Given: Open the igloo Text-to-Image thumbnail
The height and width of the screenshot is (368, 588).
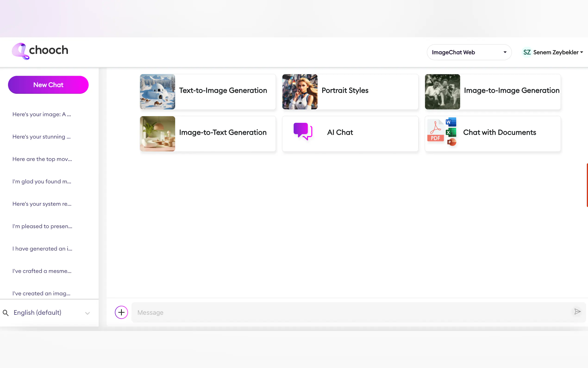Looking at the screenshot, I should pos(157,92).
